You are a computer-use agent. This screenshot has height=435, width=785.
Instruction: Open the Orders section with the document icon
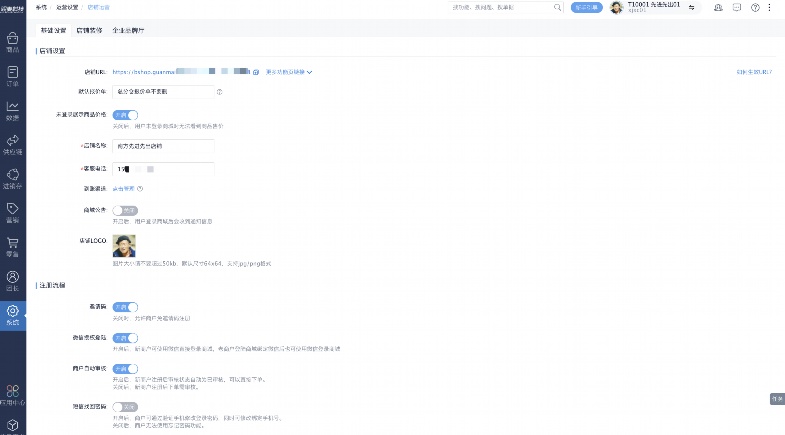pyautogui.click(x=13, y=76)
